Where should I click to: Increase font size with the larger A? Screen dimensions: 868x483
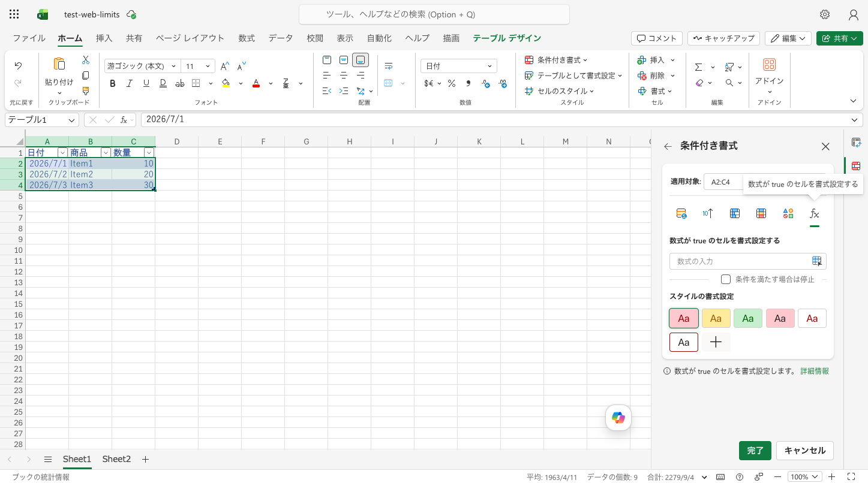224,67
